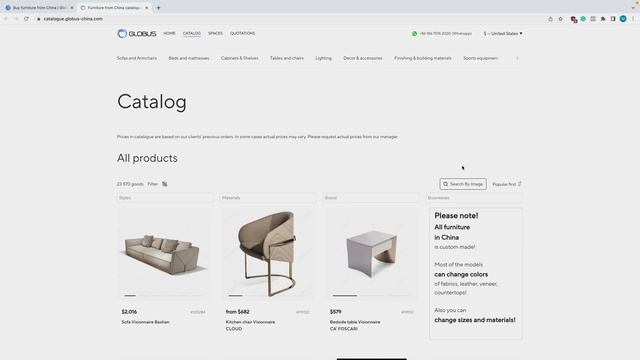The width and height of the screenshot is (640, 360).
Task: Toggle the browser side panel icon
Action: click(x=613, y=19)
